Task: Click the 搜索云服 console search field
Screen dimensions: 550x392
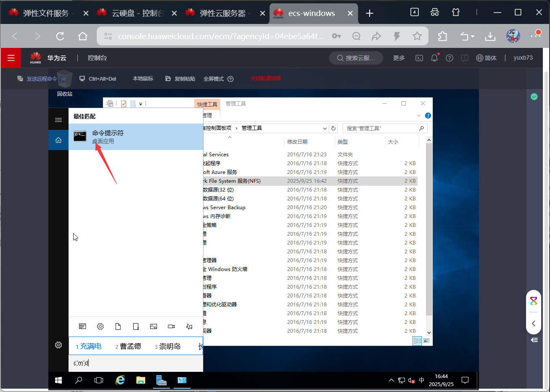Action: [356, 58]
